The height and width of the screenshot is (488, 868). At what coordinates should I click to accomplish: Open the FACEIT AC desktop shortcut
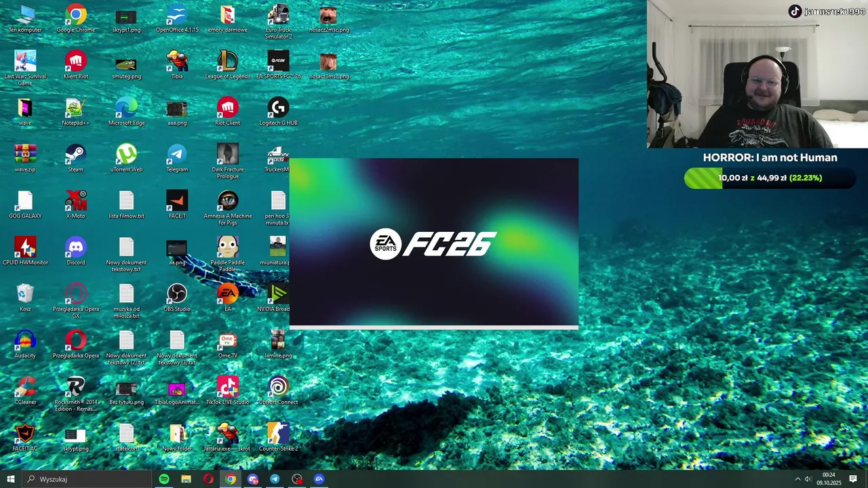(x=25, y=437)
